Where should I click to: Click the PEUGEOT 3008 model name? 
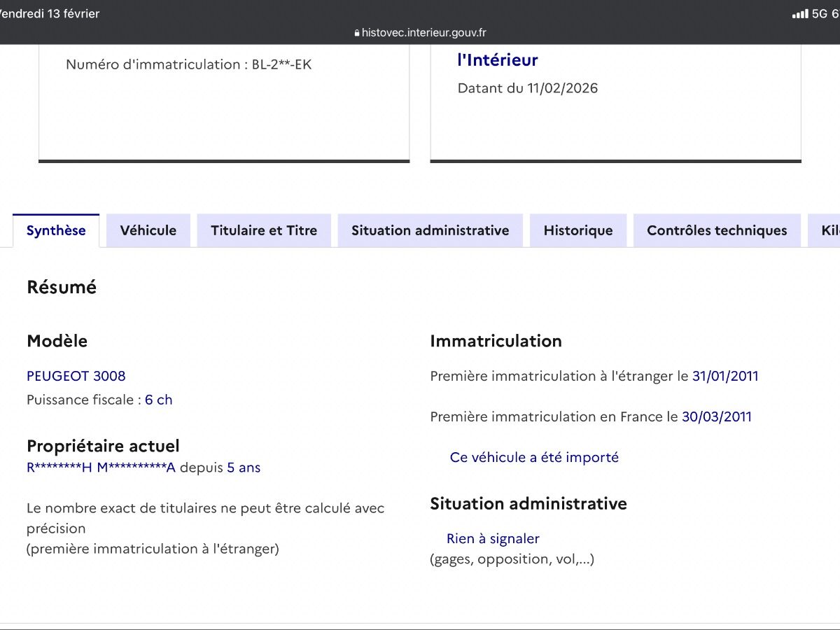coord(76,376)
